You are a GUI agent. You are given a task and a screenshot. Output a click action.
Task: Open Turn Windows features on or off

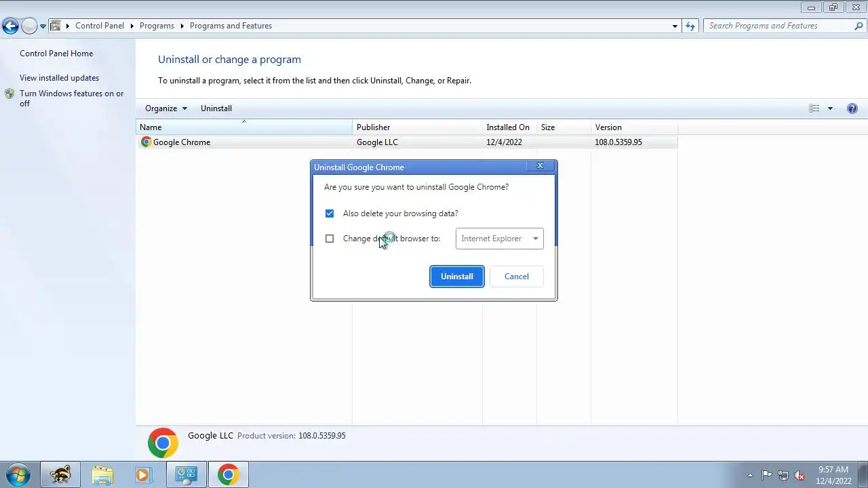[x=71, y=98]
